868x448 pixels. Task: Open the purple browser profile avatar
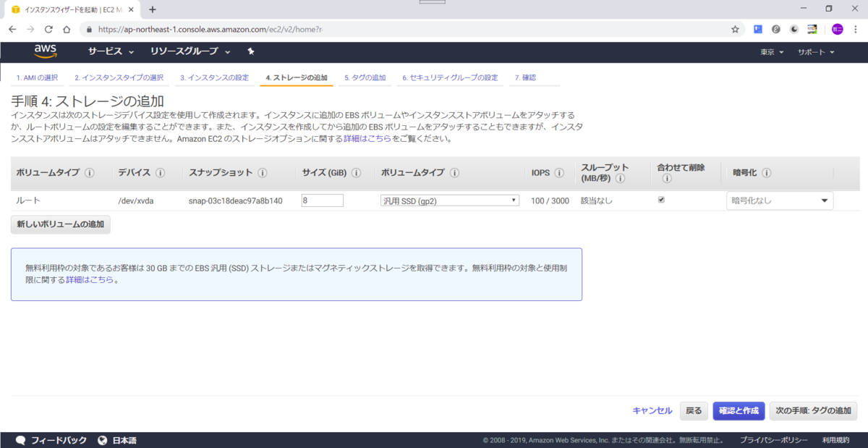pos(837,29)
